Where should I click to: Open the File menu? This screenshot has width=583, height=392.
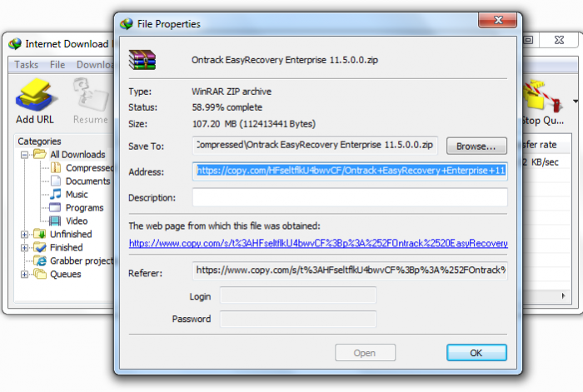(57, 65)
